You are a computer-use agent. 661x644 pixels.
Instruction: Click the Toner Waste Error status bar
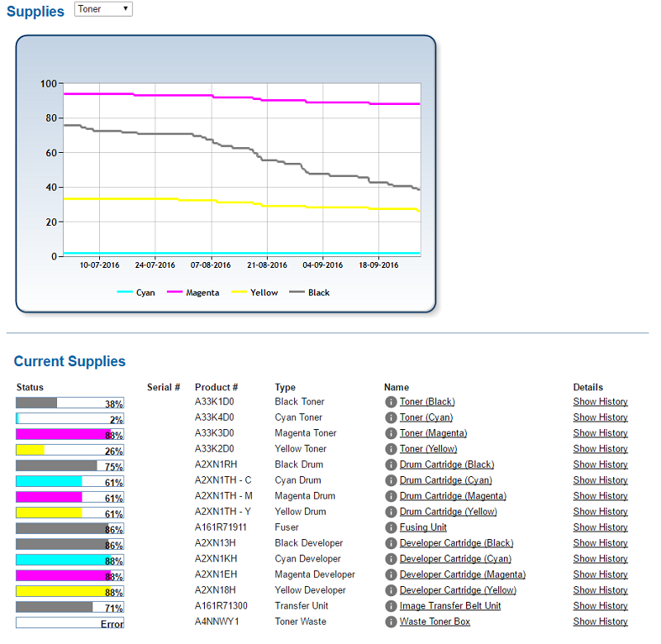point(69,623)
